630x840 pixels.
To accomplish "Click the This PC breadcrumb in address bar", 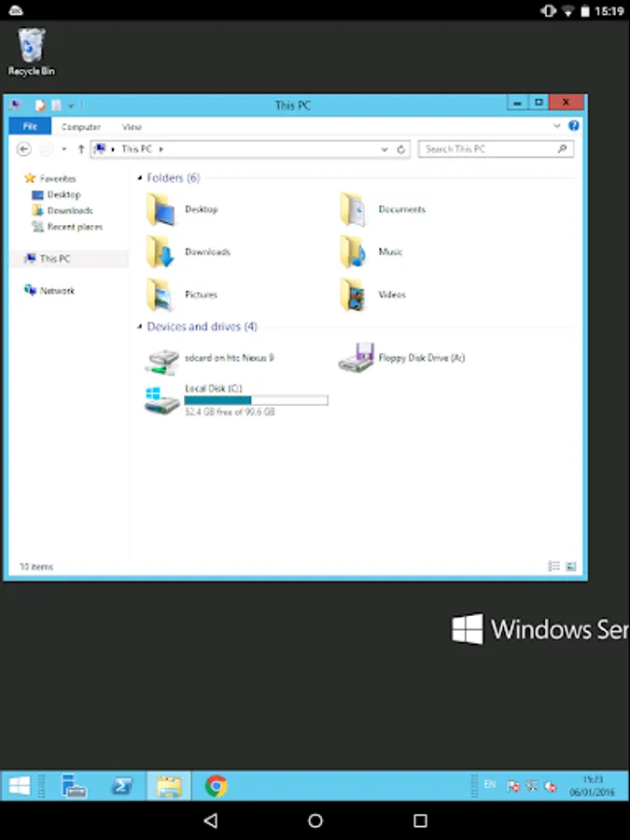I will [x=136, y=149].
